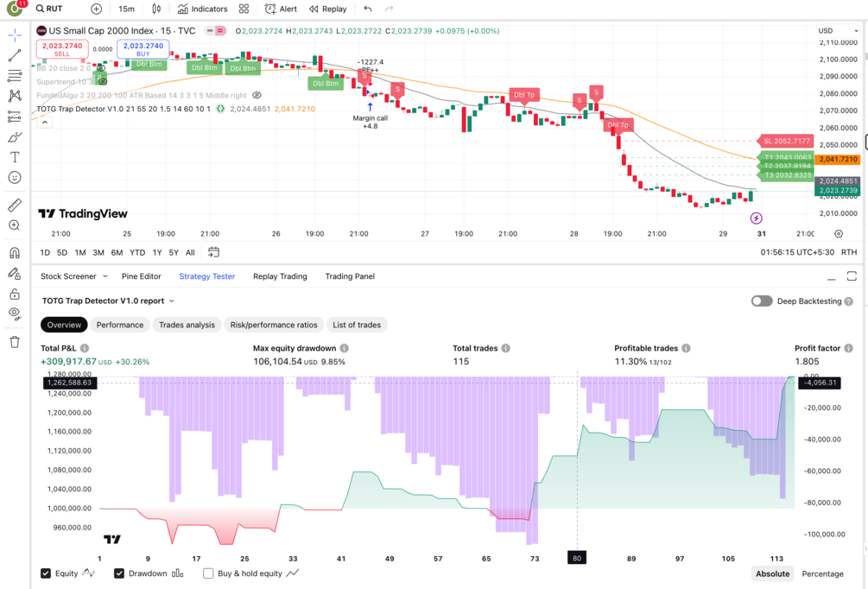Uncheck the Equity checkbox

pos(46,573)
